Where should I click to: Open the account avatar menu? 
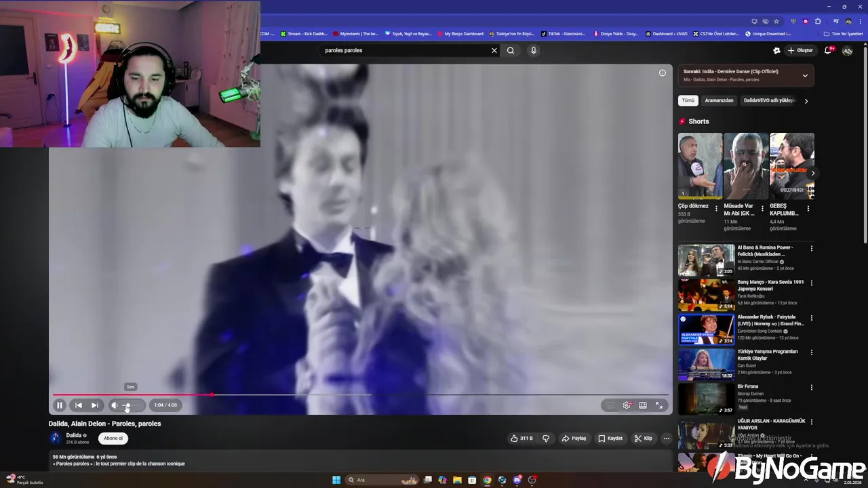point(848,50)
